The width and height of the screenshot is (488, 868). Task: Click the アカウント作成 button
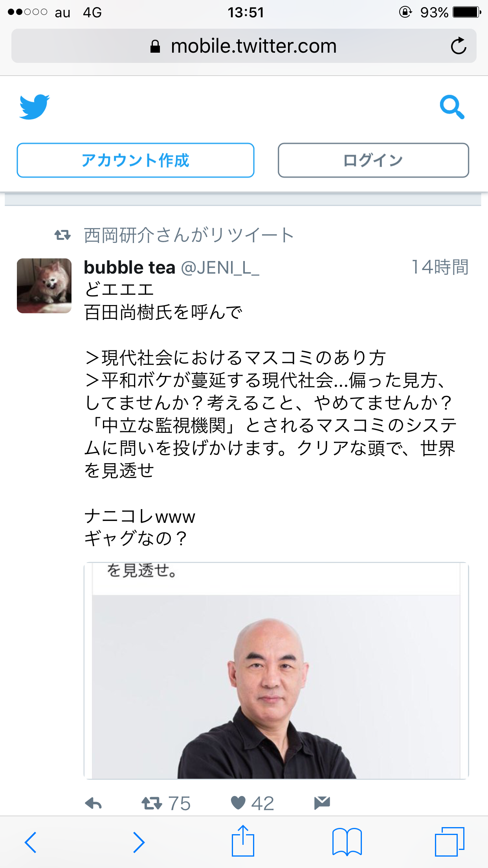tap(136, 160)
